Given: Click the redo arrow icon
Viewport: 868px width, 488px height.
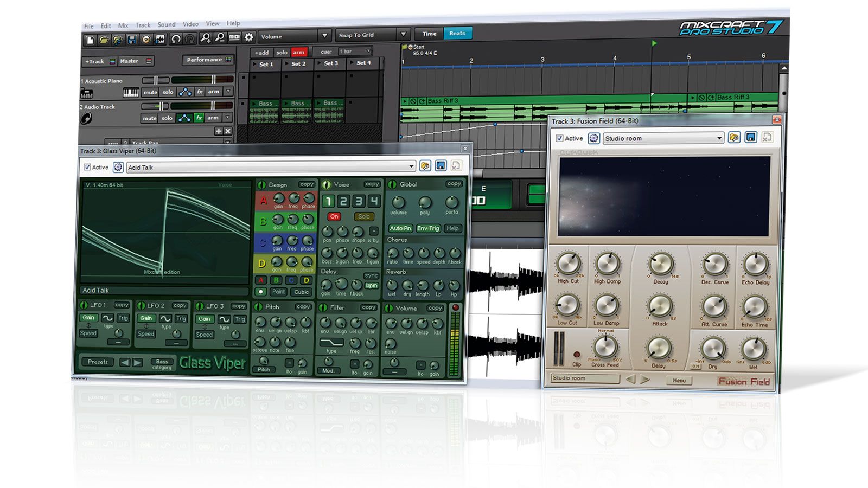Looking at the screenshot, I should pyautogui.click(x=190, y=39).
